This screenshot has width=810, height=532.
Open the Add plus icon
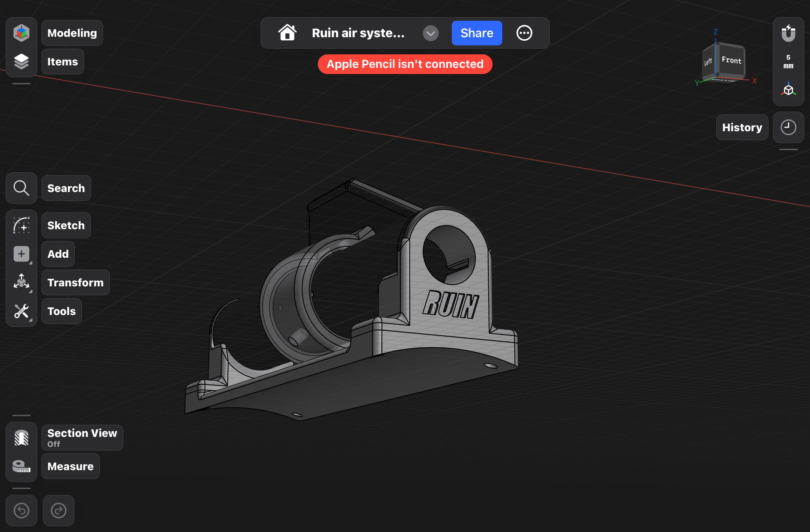tap(21, 254)
